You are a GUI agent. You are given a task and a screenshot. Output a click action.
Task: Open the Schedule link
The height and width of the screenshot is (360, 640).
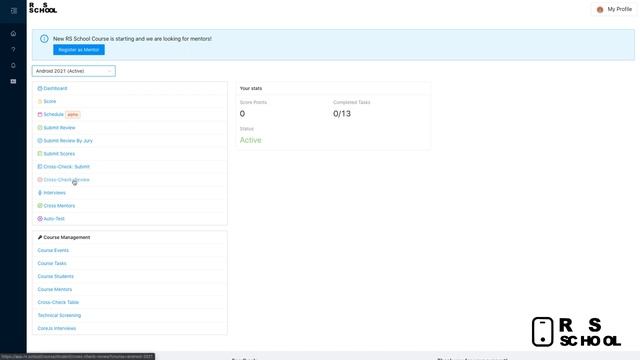(53, 114)
